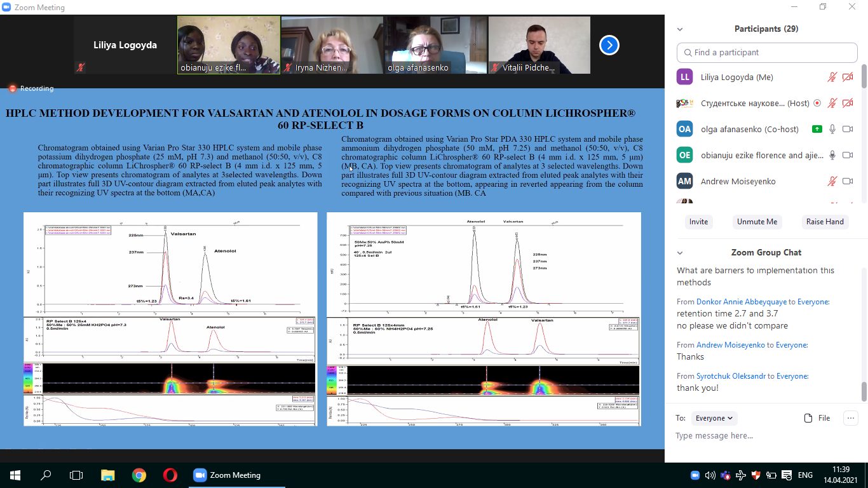
Task: Click the Unmute Me button
Action: [756, 222]
